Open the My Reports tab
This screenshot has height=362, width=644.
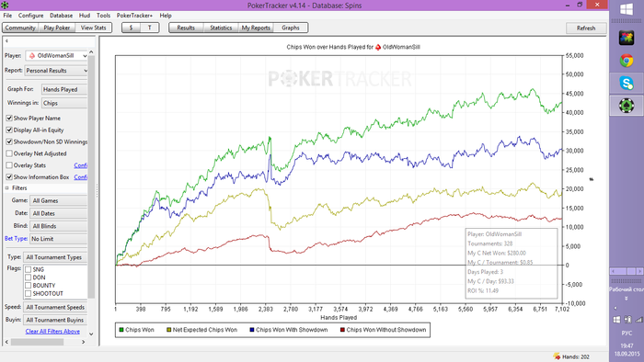[x=256, y=28]
